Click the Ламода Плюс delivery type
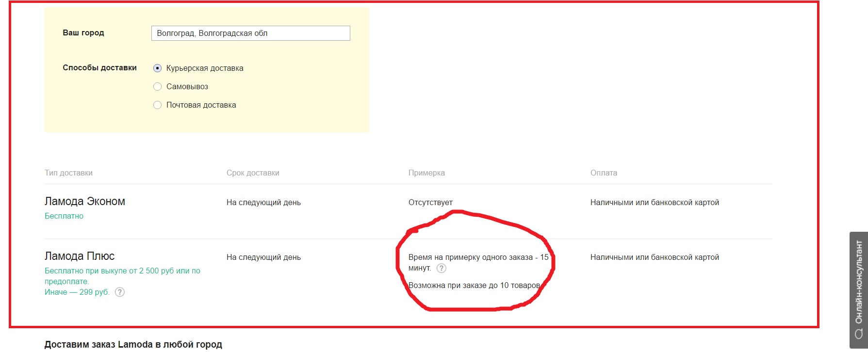This screenshot has width=868, height=352. [x=80, y=256]
